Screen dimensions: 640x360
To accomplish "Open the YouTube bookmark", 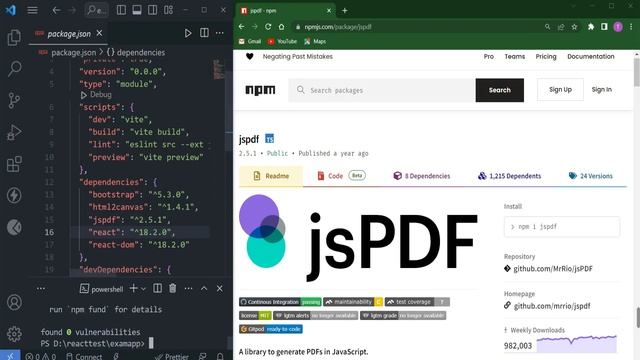I will [282, 42].
